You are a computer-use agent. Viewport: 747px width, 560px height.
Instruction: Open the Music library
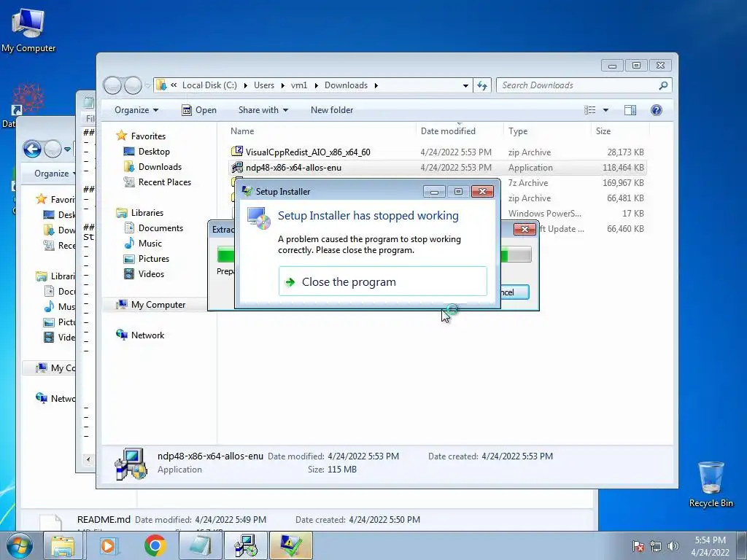[150, 244]
